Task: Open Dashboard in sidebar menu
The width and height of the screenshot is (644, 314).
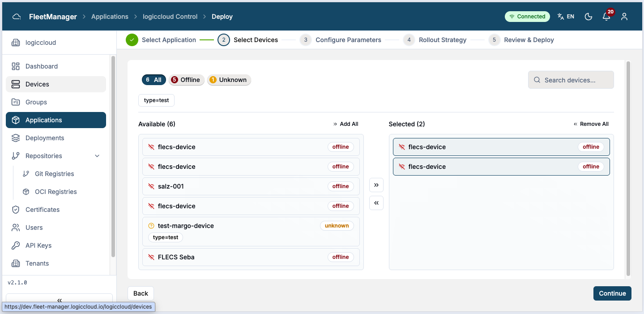Action: tap(56, 66)
